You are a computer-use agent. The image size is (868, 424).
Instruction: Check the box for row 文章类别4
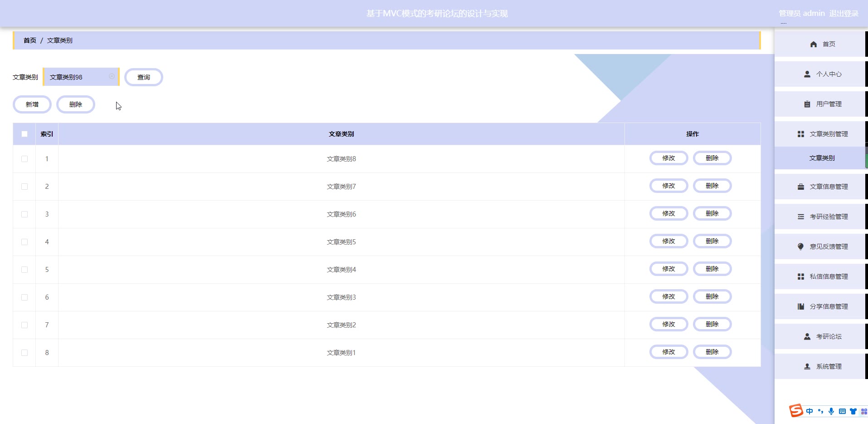24,270
